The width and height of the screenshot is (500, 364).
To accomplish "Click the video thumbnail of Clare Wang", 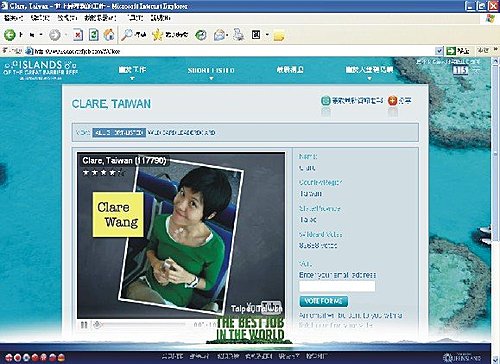I will tap(181, 235).
